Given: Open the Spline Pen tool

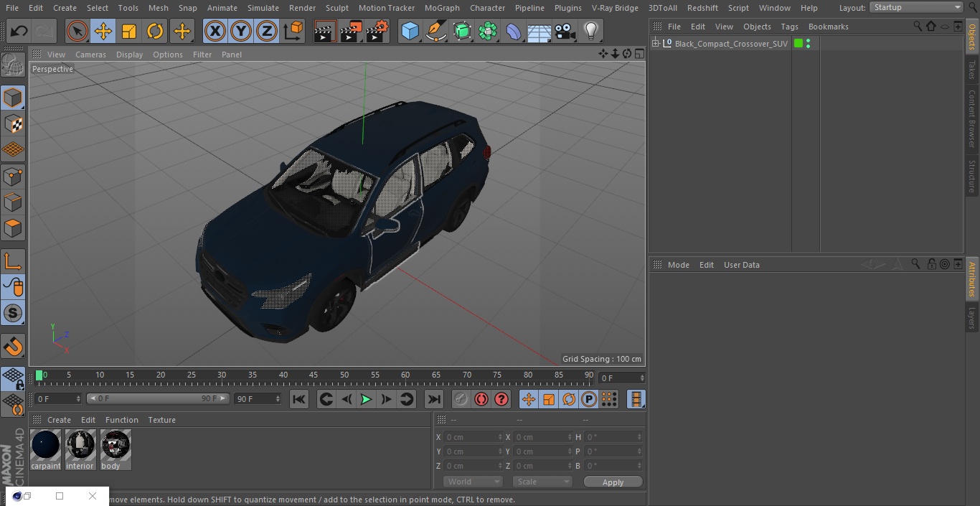Looking at the screenshot, I should tap(435, 31).
